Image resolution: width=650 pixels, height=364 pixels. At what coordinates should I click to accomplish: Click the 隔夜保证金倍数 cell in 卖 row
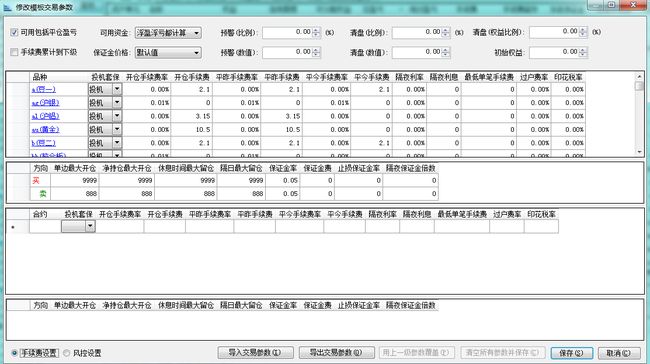pos(410,194)
